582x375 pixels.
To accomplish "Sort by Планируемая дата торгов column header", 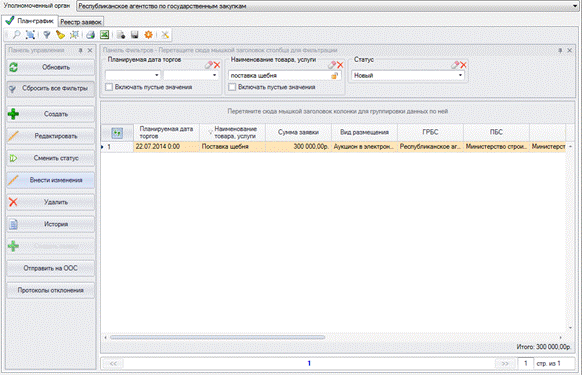I will coord(166,132).
